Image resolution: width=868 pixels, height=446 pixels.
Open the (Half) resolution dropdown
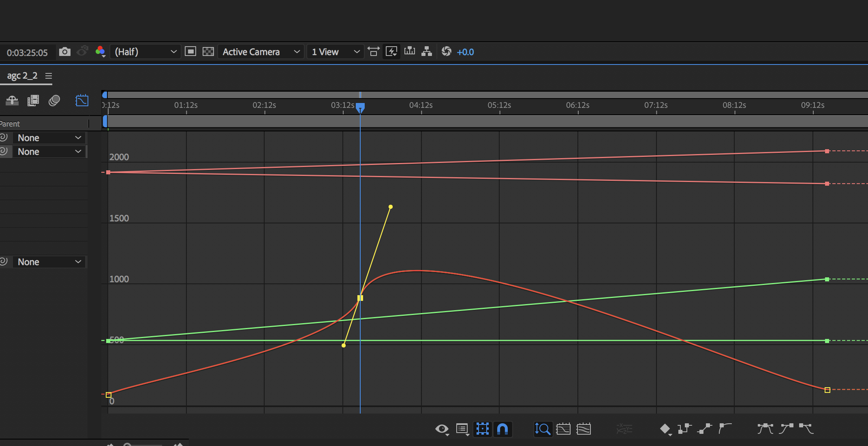[145, 52]
